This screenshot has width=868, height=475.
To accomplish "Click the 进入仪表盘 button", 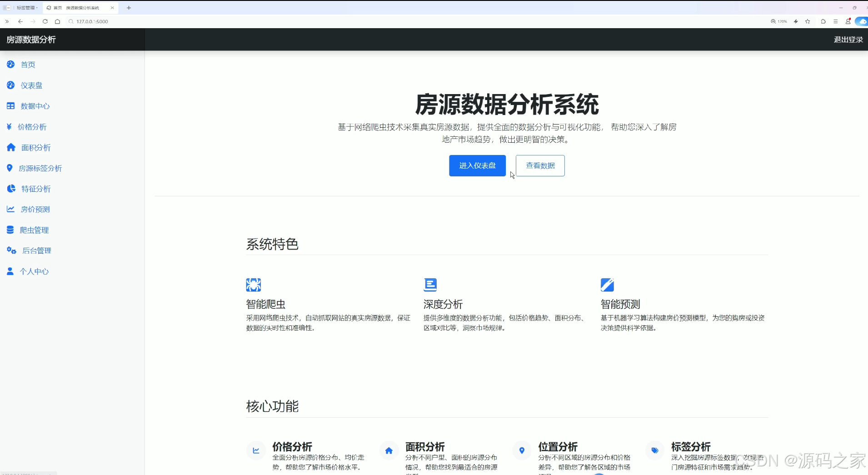I will tap(477, 165).
